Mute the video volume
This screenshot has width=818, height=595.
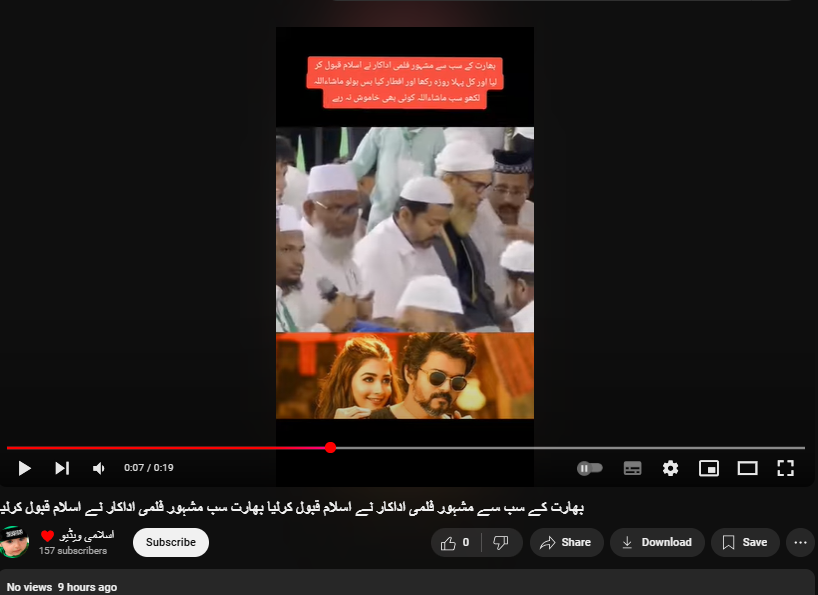99,468
